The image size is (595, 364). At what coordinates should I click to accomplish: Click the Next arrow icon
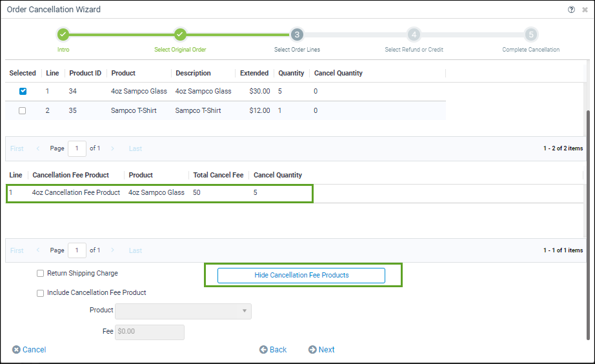point(312,350)
